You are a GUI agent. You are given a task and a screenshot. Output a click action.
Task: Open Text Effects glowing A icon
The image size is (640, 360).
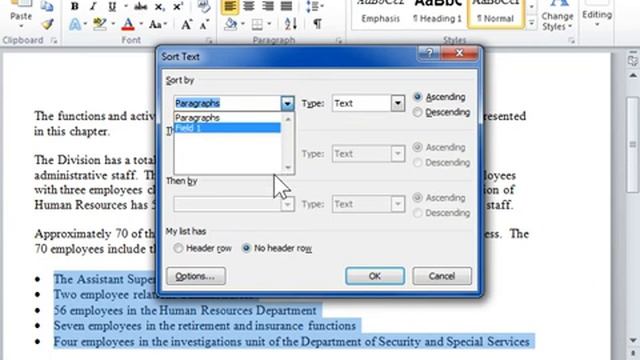(x=75, y=24)
